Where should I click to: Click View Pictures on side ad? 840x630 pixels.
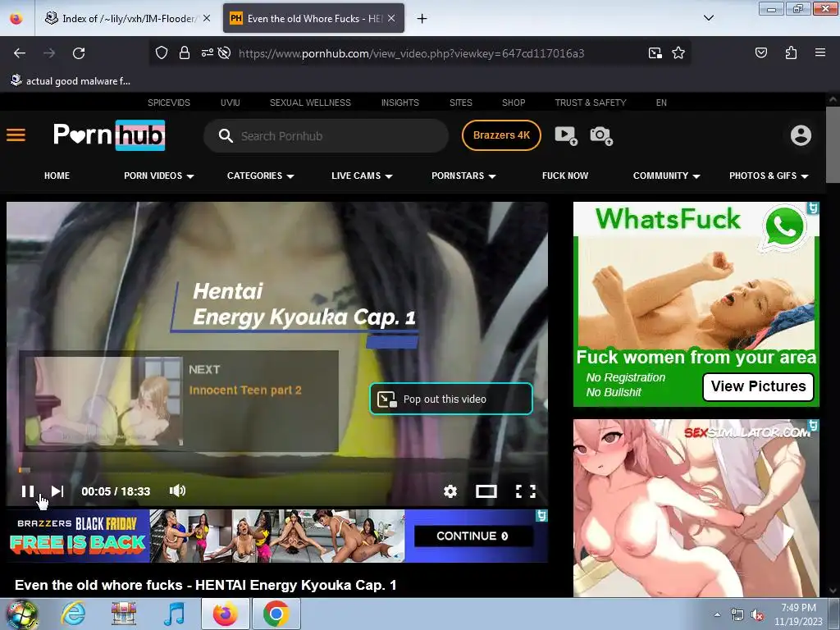pyautogui.click(x=758, y=386)
